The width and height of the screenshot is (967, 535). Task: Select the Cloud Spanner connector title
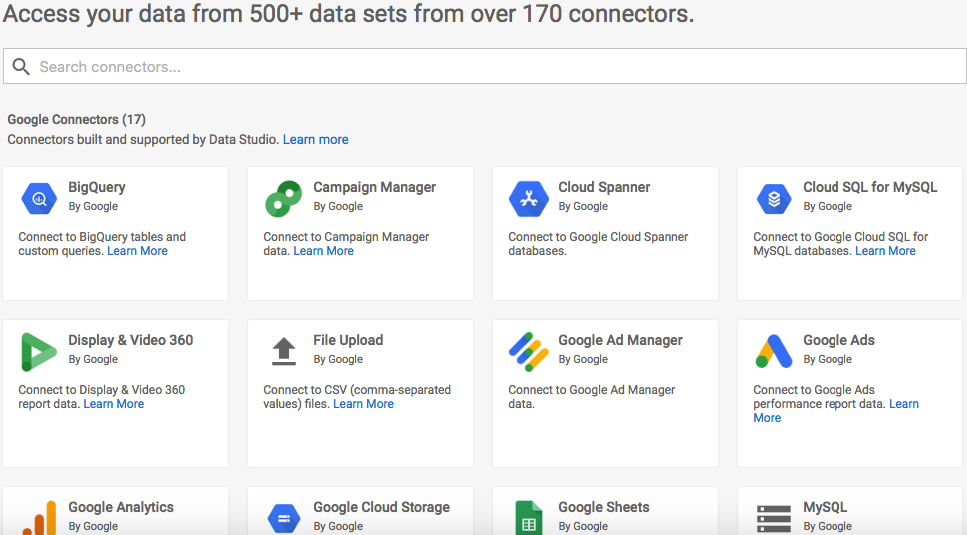pos(604,187)
